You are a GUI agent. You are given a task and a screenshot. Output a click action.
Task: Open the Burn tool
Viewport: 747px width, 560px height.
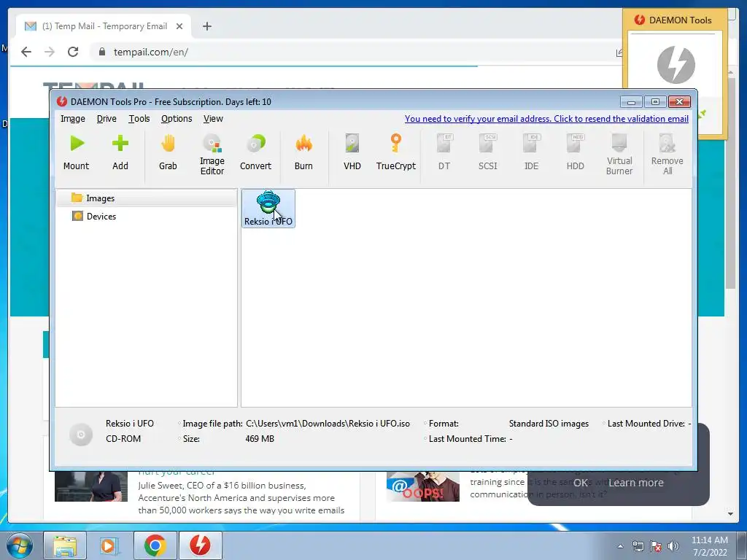click(303, 152)
